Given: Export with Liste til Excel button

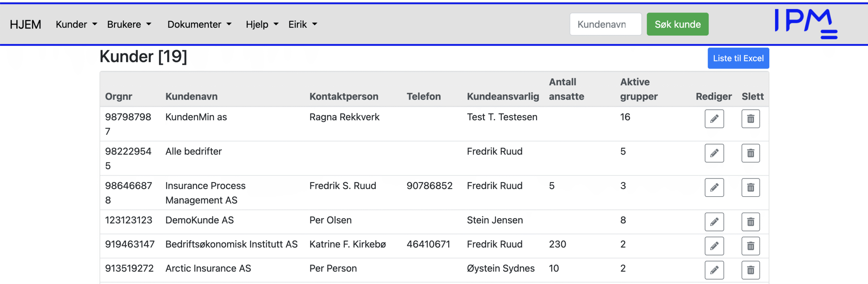Looking at the screenshot, I should [x=738, y=58].
